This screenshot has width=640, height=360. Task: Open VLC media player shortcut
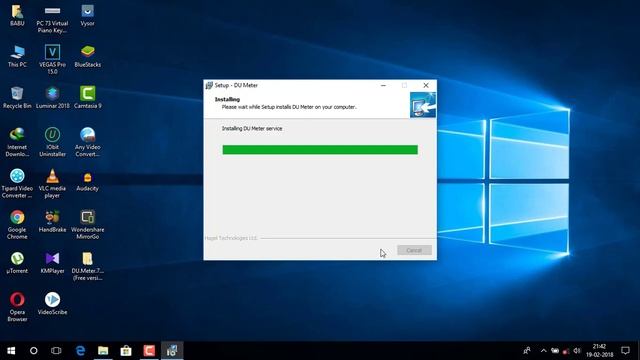coord(52,183)
